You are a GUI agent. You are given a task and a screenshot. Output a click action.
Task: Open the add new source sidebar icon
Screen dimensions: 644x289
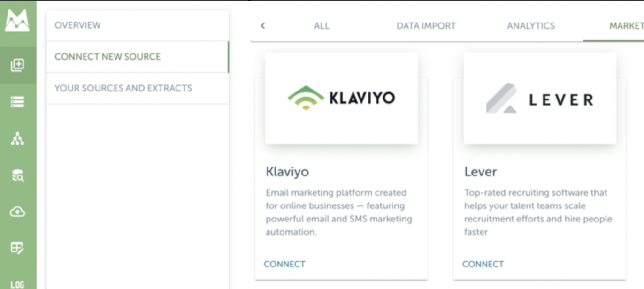click(x=17, y=65)
